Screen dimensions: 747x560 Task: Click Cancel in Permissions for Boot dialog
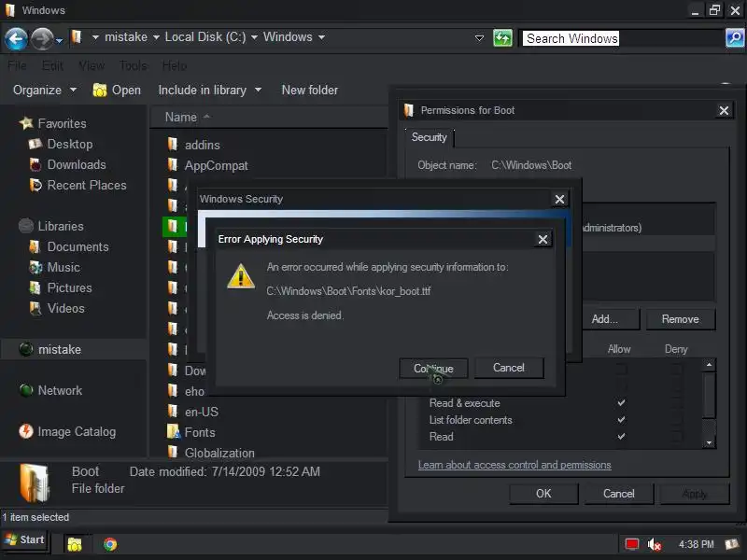[619, 494]
